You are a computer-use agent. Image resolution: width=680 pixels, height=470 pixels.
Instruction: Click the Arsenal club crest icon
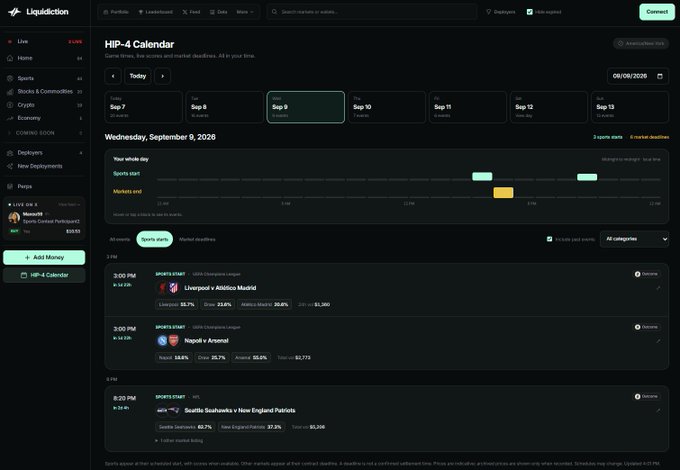pyautogui.click(x=173, y=341)
